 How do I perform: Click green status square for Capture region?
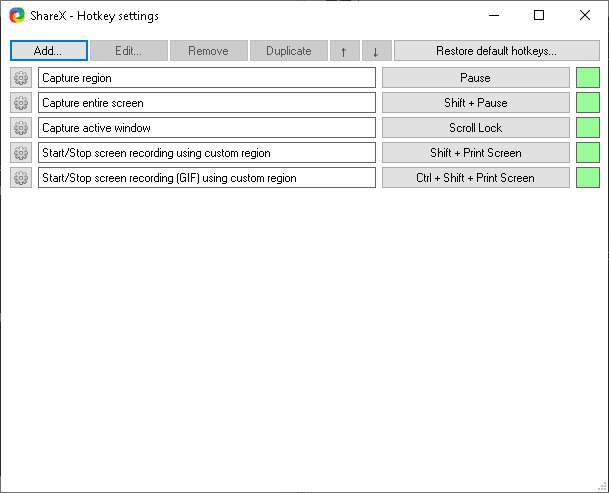pyautogui.click(x=588, y=78)
